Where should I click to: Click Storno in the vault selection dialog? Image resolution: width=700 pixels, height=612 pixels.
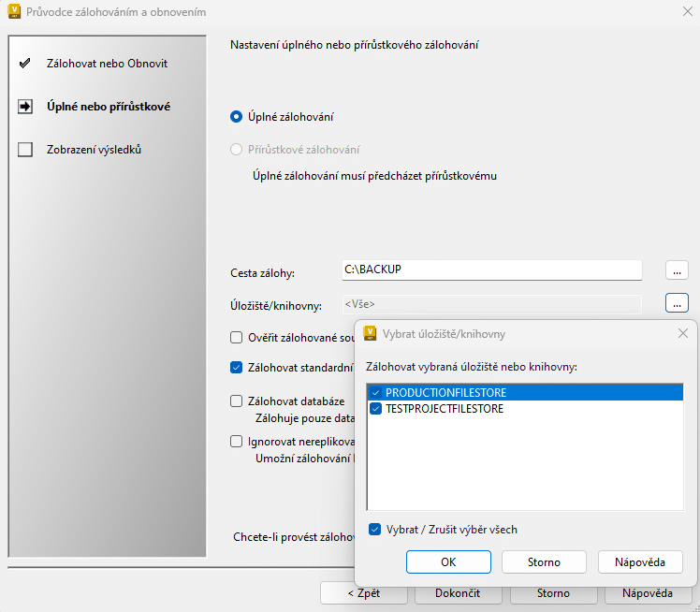[544, 562]
